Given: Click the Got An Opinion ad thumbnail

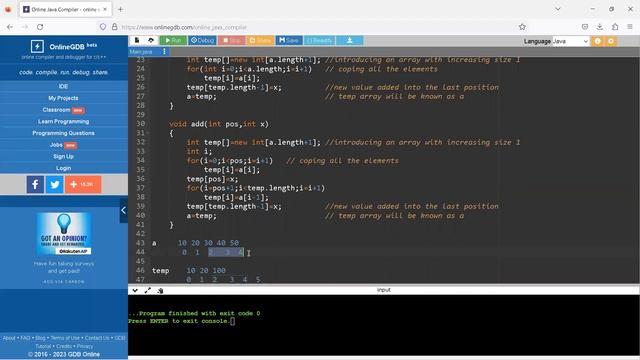Looking at the screenshot, I should point(64,233).
